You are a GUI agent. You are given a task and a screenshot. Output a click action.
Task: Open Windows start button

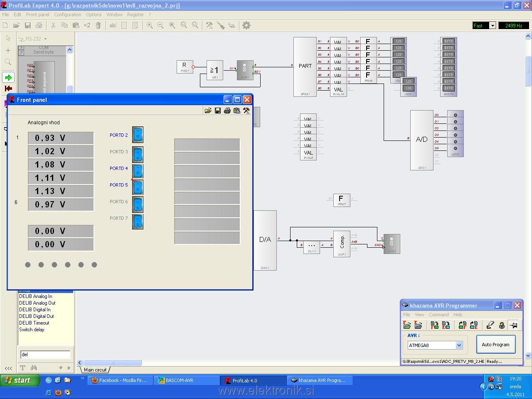(x=20, y=380)
